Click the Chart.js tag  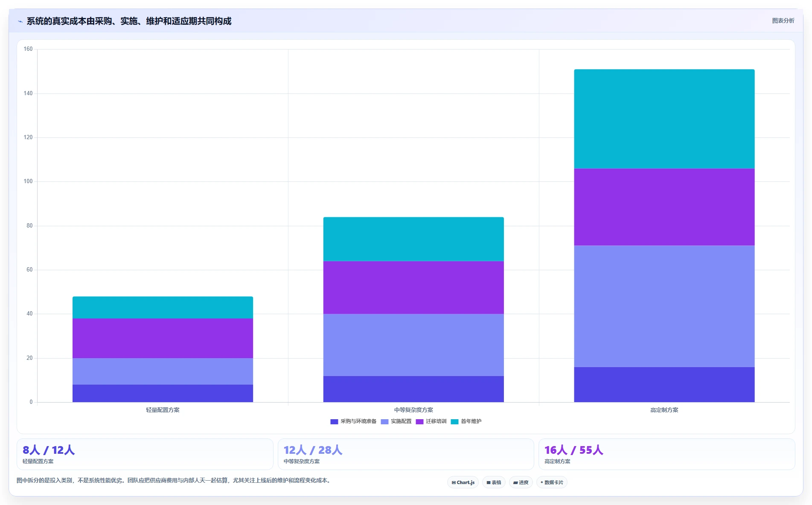463,482
